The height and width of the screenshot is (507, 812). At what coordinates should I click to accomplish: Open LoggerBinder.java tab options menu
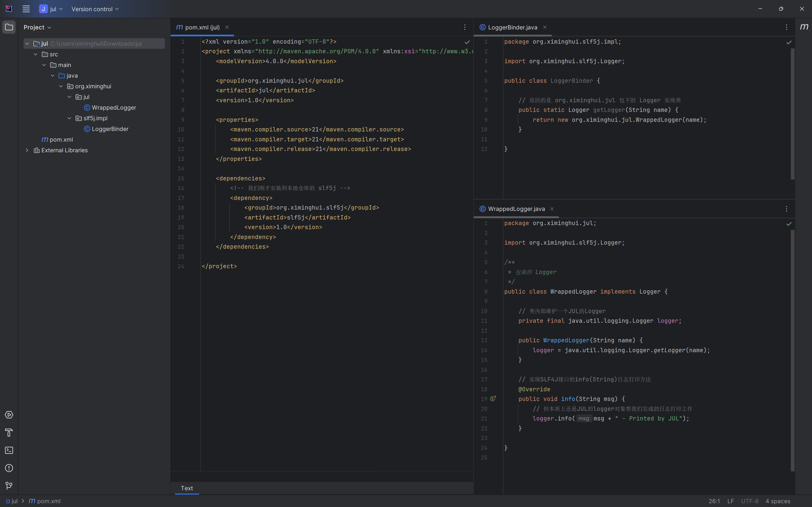[787, 27]
